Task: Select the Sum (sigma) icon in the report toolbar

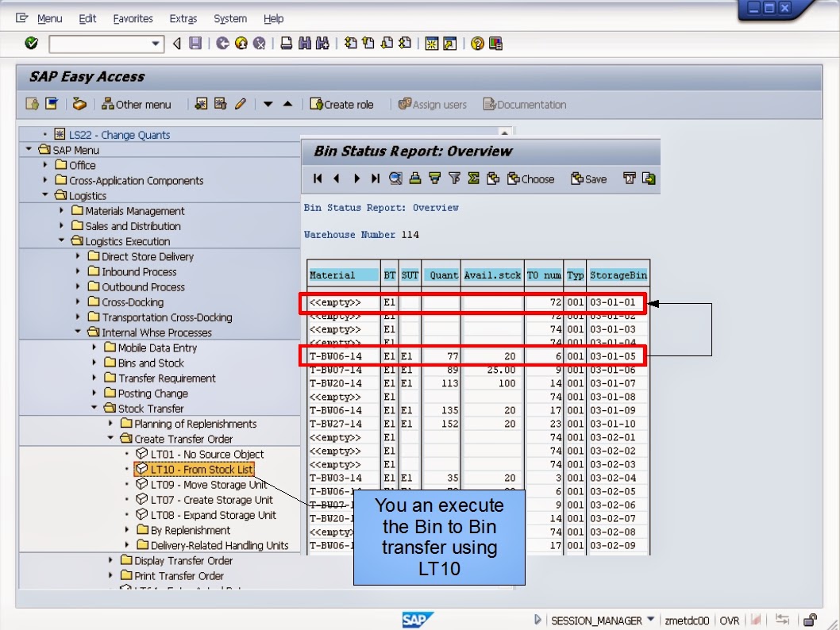Action: tap(473, 179)
